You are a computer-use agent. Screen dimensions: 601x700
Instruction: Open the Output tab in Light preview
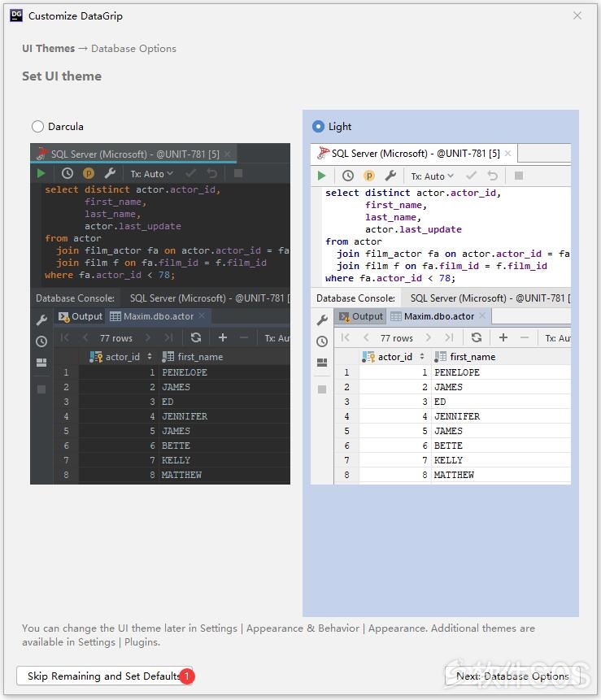point(361,316)
